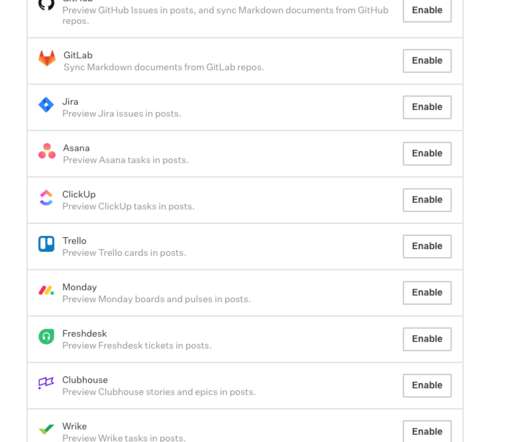Enable the Asana integration
Image resolution: width=530 pixels, height=442 pixels.
[x=427, y=153]
